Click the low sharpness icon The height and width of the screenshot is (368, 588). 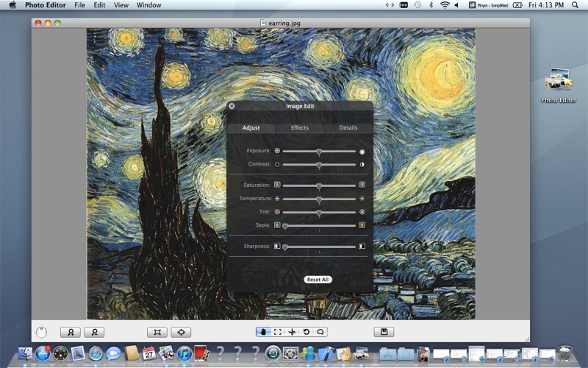tap(277, 247)
